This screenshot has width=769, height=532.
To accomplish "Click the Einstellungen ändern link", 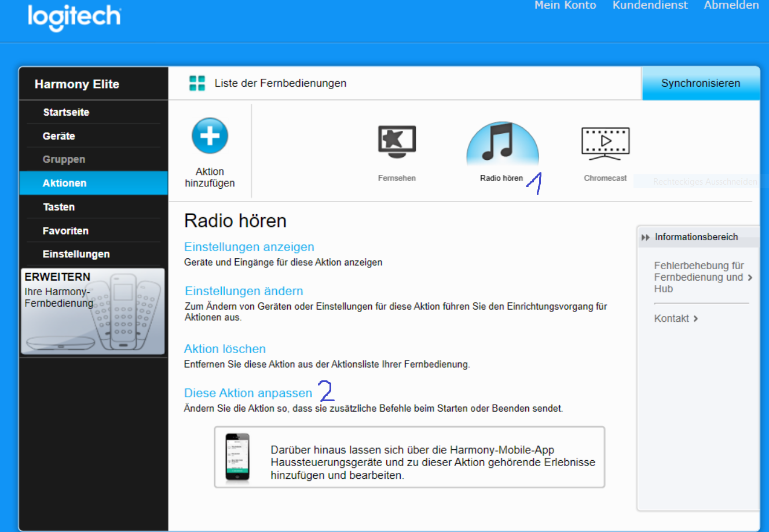I will coord(244,291).
